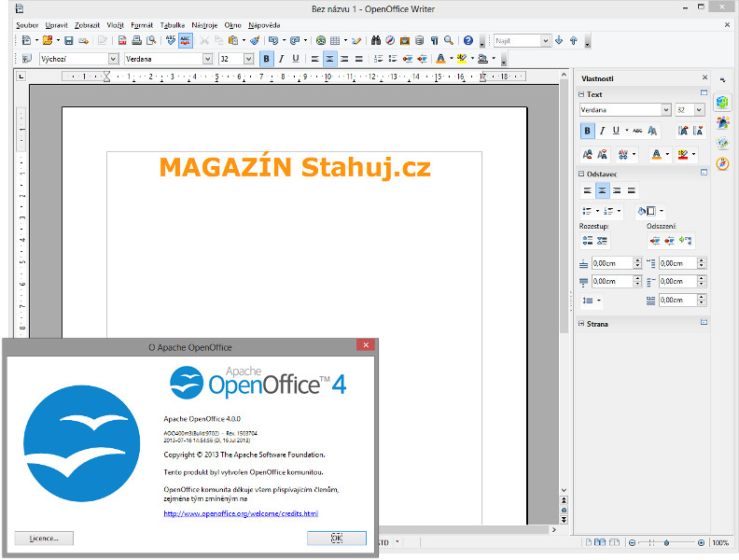Insert a table with grid icon
The height and width of the screenshot is (560, 739).
335,40
